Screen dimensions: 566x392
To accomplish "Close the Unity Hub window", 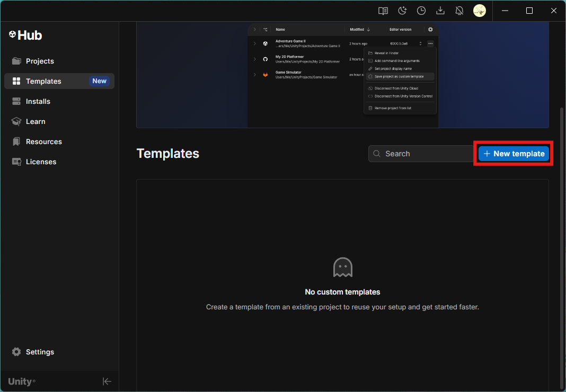I will click(553, 11).
